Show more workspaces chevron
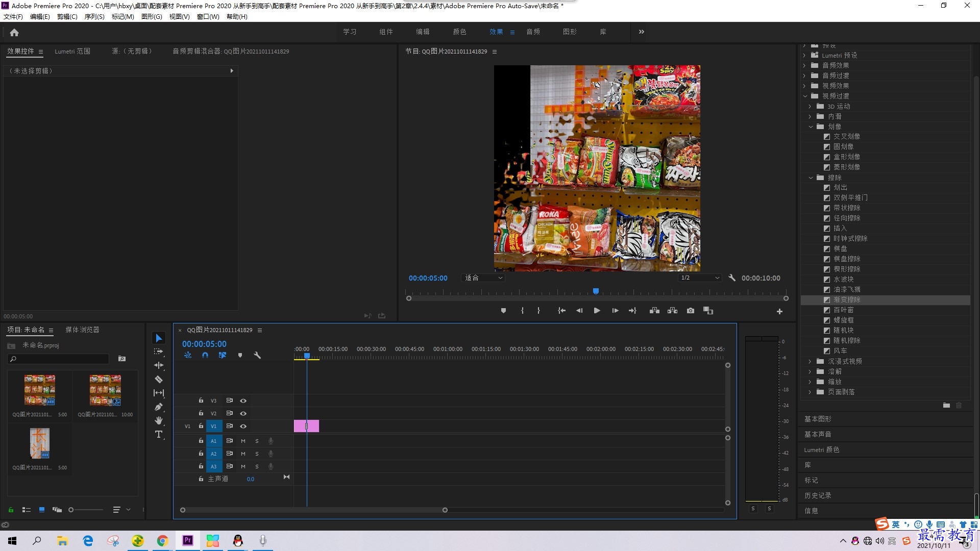This screenshot has height=551, width=980. point(642,32)
